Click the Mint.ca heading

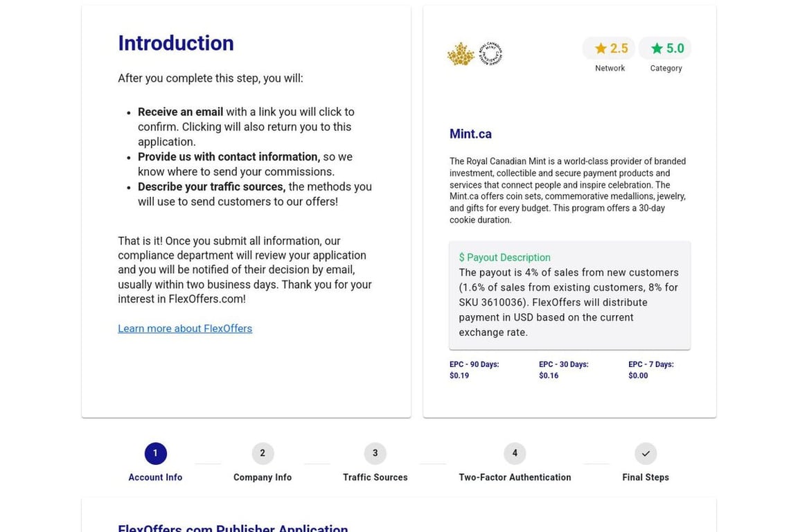(470, 134)
